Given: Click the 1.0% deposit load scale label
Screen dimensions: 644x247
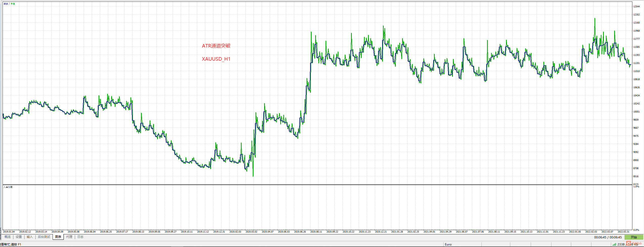Looking at the screenshot, I should click(636, 186).
